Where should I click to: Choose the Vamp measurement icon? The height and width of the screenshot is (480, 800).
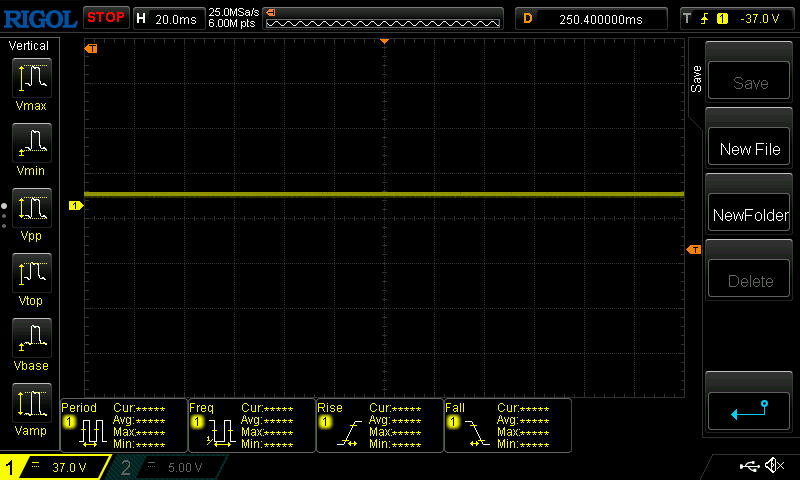[x=31, y=403]
